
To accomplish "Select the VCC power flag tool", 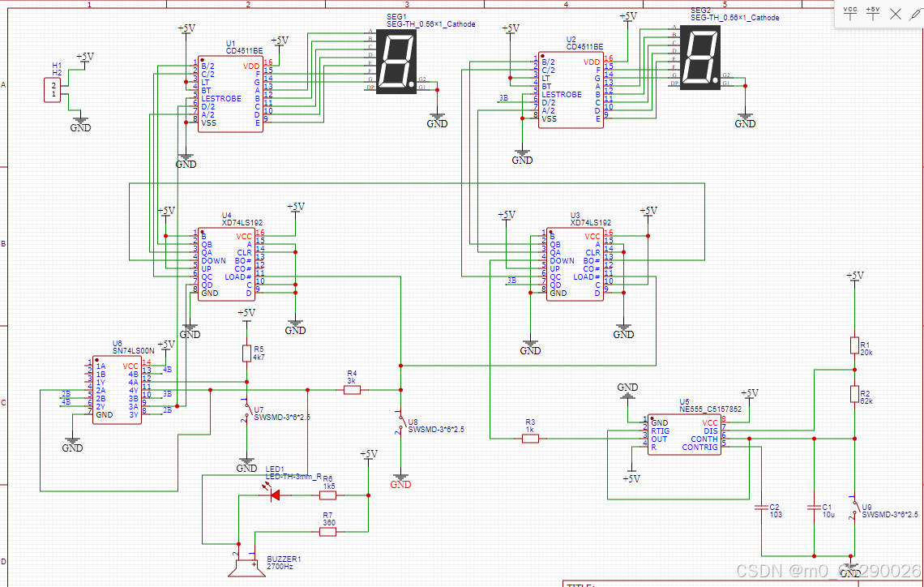I will click(849, 13).
